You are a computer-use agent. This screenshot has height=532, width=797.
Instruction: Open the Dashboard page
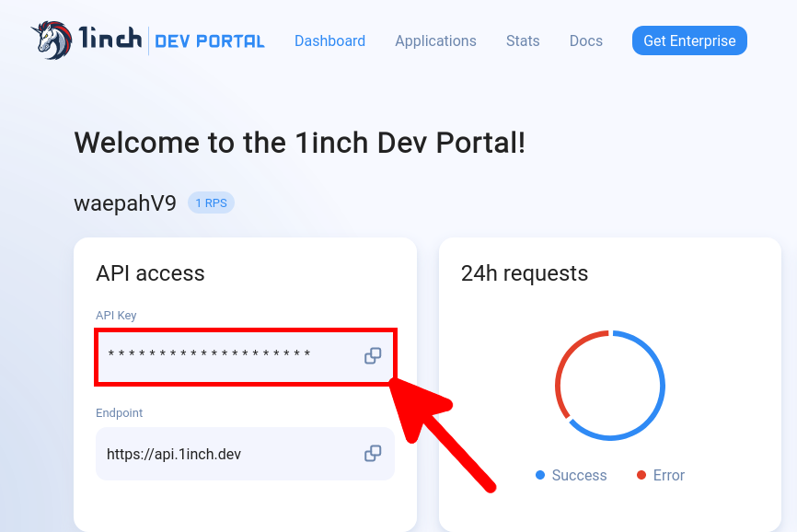click(x=329, y=41)
